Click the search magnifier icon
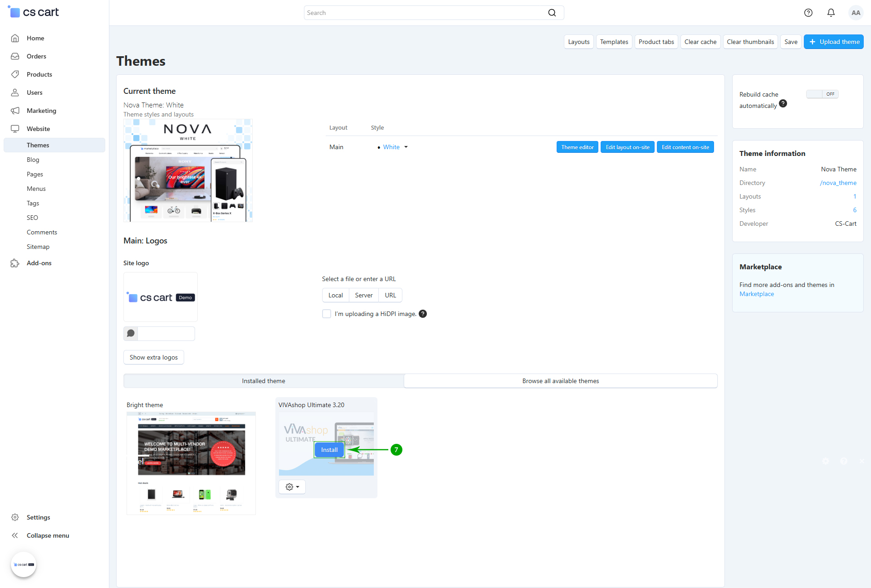871x588 pixels. click(x=552, y=13)
